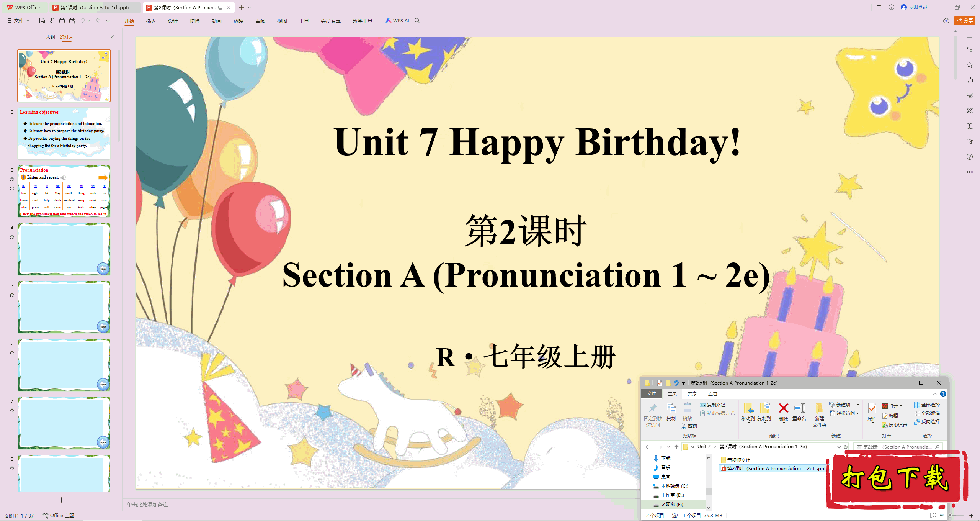Screen dimensions: 980x521
Task: Switch to Outline (大纲) panel view
Action: [50, 37]
